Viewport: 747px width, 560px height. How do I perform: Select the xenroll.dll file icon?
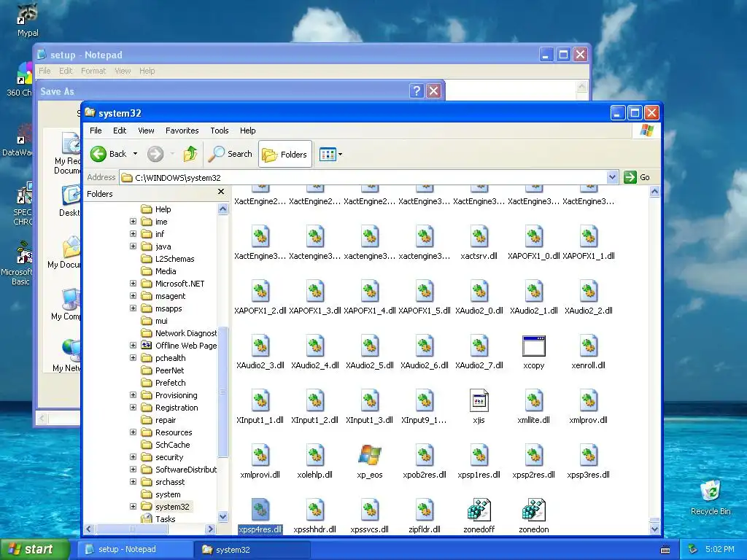coord(589,346)
